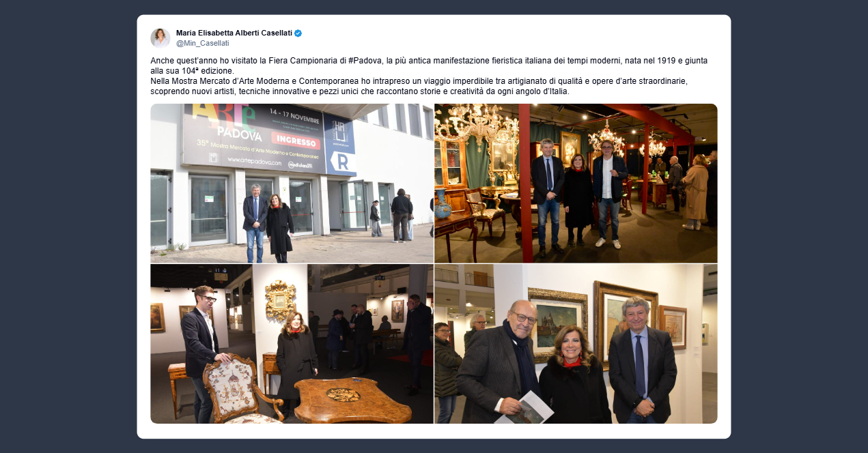
Task: Click the tweet text about Fiera Campionaria
Action: pos(429,76)
